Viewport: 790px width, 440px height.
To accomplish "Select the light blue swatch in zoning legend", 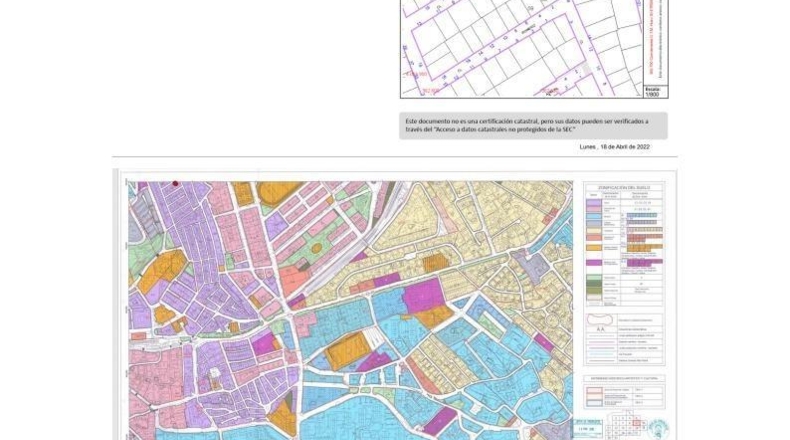I will pyautogui.click(x=594, y=217).
